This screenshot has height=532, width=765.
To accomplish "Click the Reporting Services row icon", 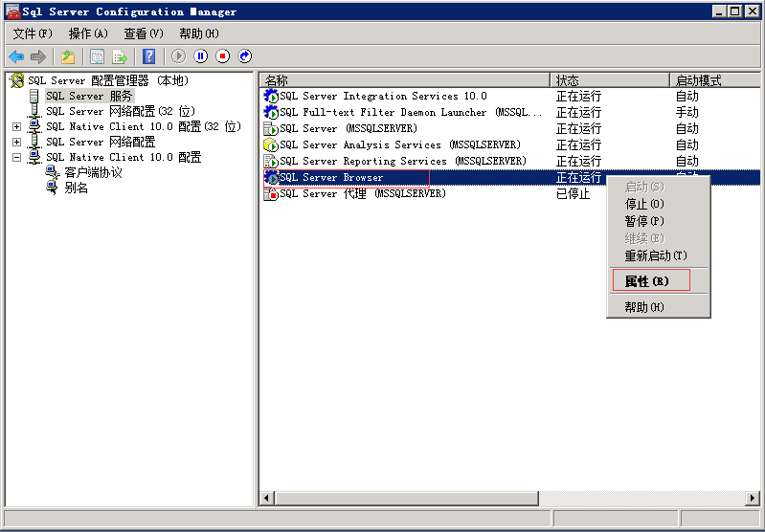I will [271, 161].
